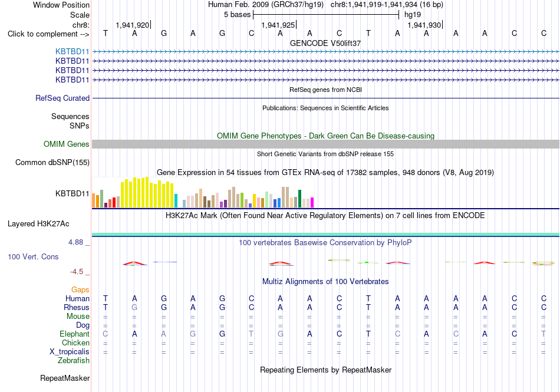Click the magenta bar ending the GTEx chart
This screenshot has height=392, width=560.
coord(312,202)
